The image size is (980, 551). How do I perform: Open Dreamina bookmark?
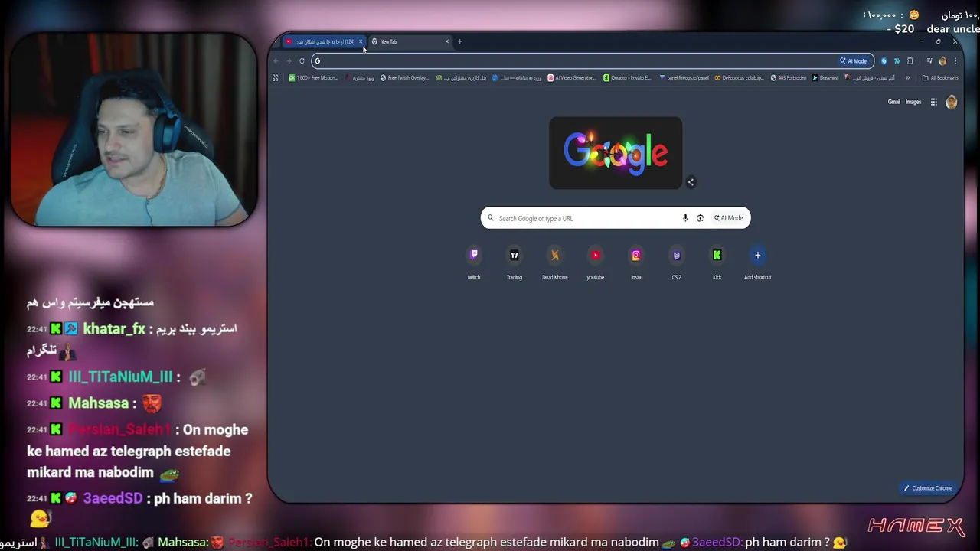pyautogui.click(x=825, y=77)
